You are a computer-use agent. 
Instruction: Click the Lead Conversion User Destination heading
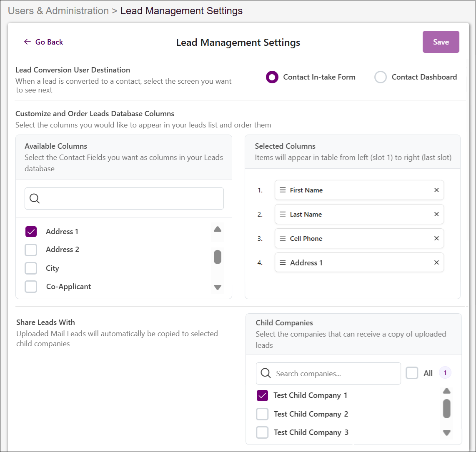pos(73,70)
